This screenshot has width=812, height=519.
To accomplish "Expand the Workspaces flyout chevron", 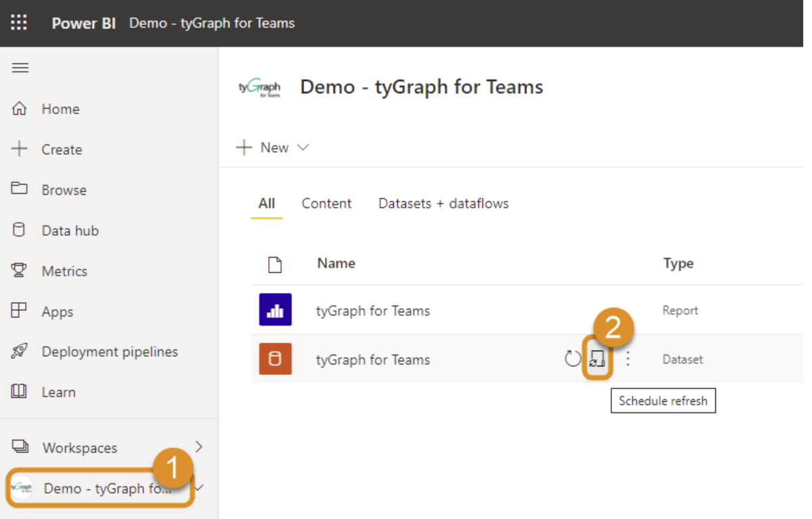I will click(x=199, y=447).
